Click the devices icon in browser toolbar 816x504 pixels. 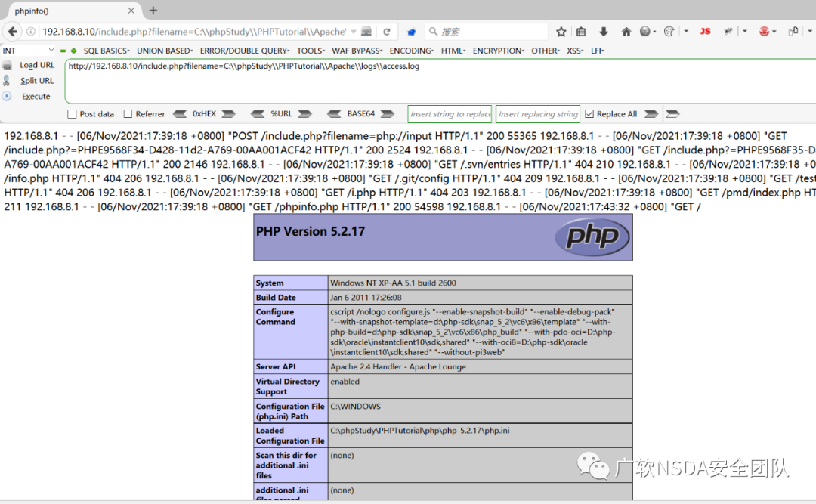coord(793,32)
